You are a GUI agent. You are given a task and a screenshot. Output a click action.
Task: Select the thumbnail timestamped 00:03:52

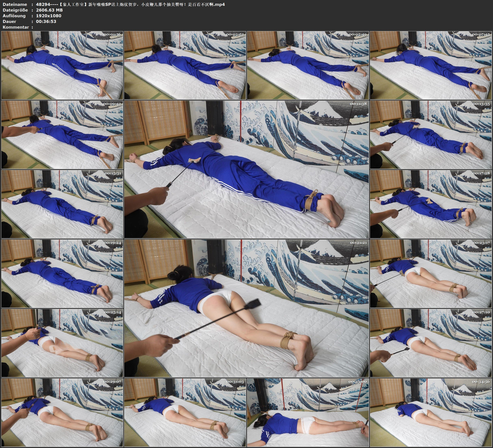(185, 65)
